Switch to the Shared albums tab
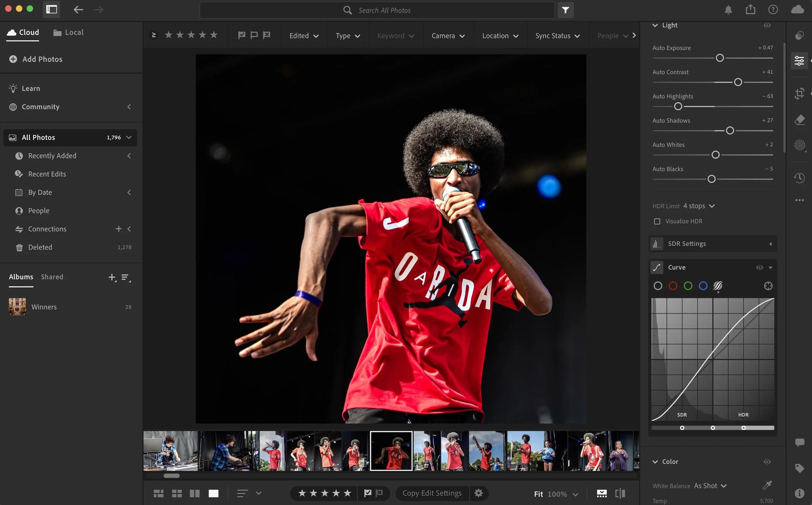The image size is (812, 505). (52, 277)
